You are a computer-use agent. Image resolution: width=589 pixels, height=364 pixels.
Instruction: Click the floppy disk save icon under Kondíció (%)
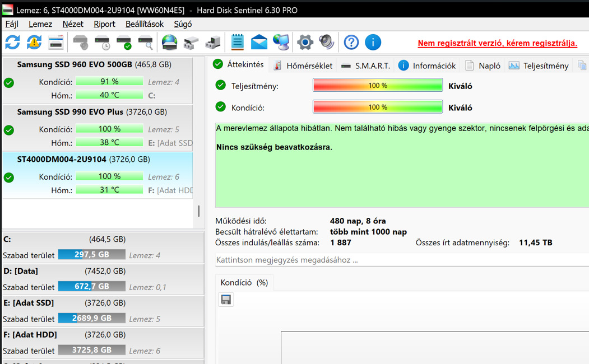pos(226,300)
